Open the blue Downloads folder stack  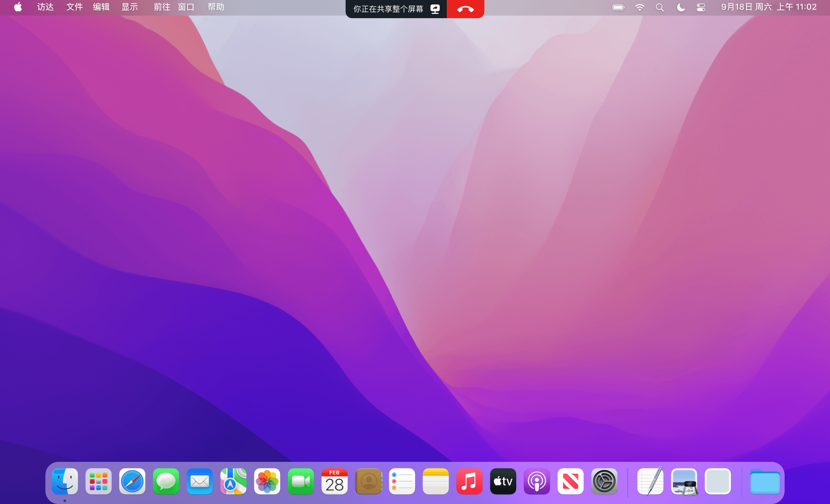click(x=765, y=482)
